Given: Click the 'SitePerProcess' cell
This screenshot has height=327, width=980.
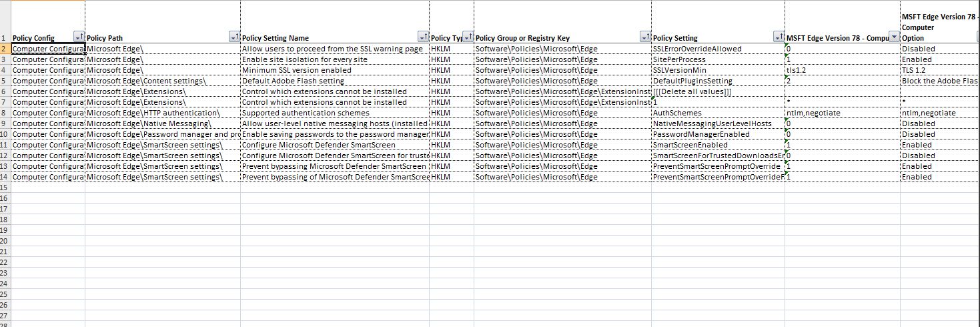Looking at the screenshot, I should [718, 59].
